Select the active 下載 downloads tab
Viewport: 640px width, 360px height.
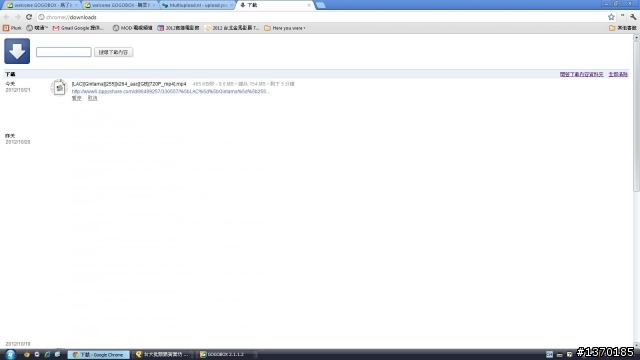(274, 5)
